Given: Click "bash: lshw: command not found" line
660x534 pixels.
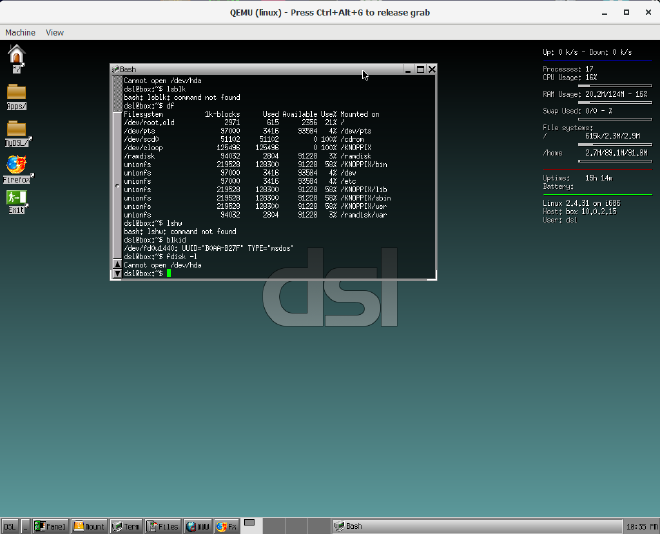Looking at the screenshot, I should click(x=180, y=231).
